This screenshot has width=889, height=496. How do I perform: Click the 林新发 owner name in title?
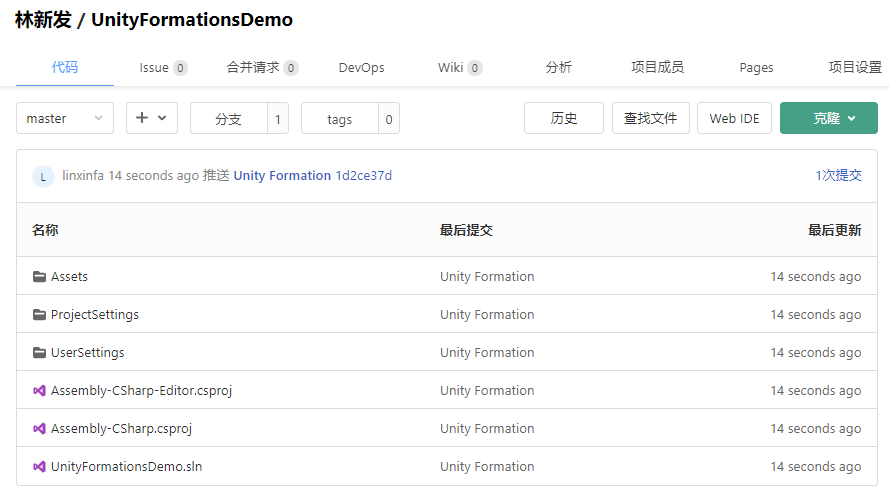[43, 20]
